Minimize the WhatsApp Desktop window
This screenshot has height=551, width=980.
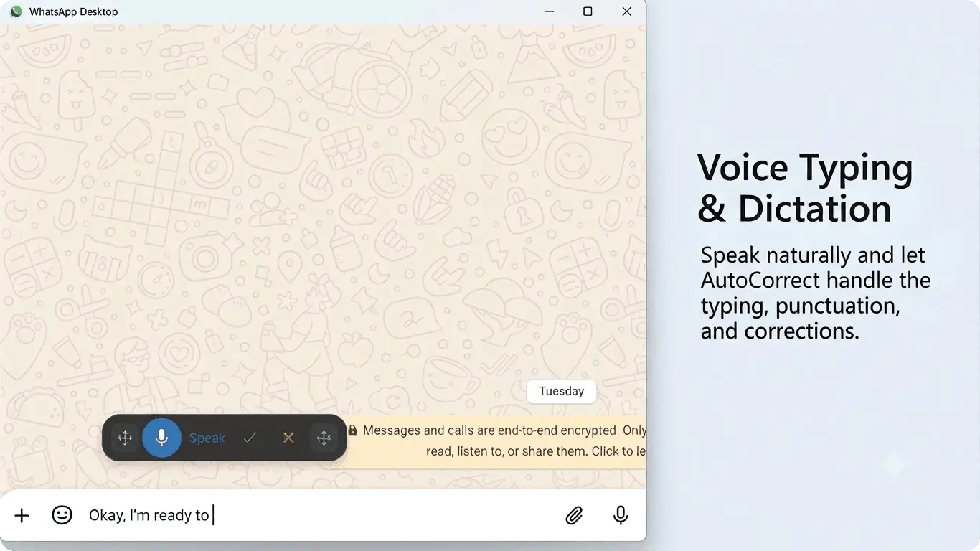(x=550, y=11)
